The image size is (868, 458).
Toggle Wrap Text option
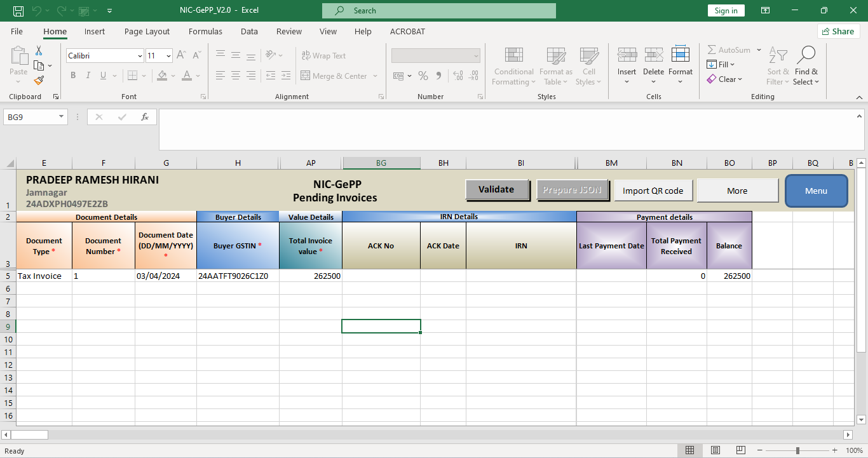[323, 56]
